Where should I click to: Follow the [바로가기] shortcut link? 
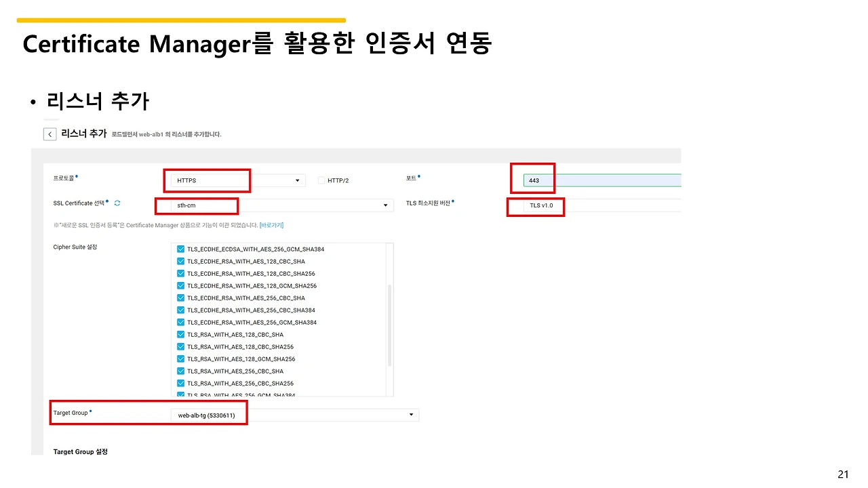271,225
